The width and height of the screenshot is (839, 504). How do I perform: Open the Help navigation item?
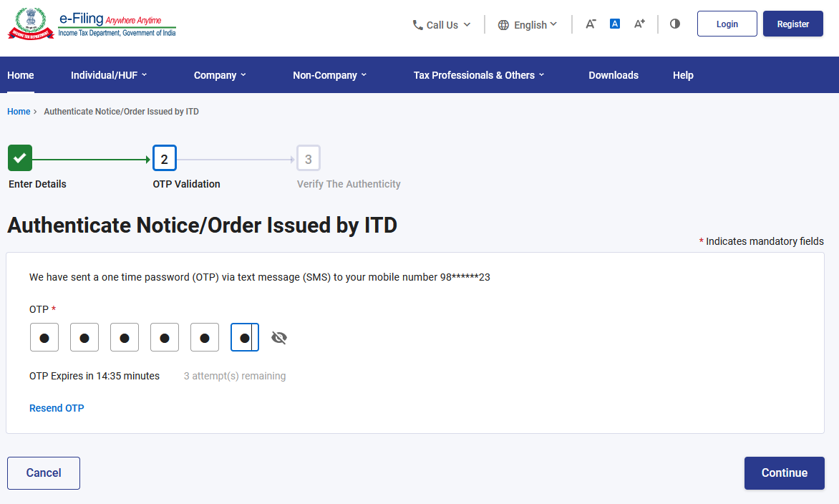click(x=683, y=75)
